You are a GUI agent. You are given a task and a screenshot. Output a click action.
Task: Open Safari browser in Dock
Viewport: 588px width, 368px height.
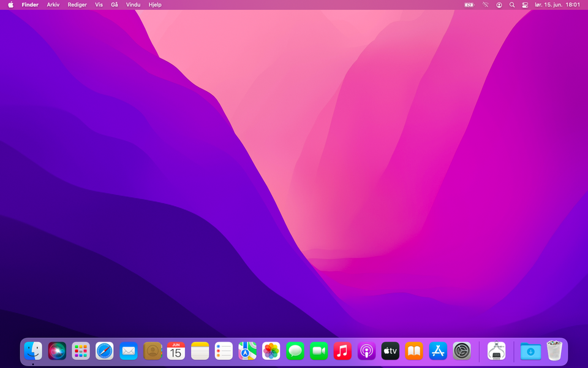tap(105, 351)
